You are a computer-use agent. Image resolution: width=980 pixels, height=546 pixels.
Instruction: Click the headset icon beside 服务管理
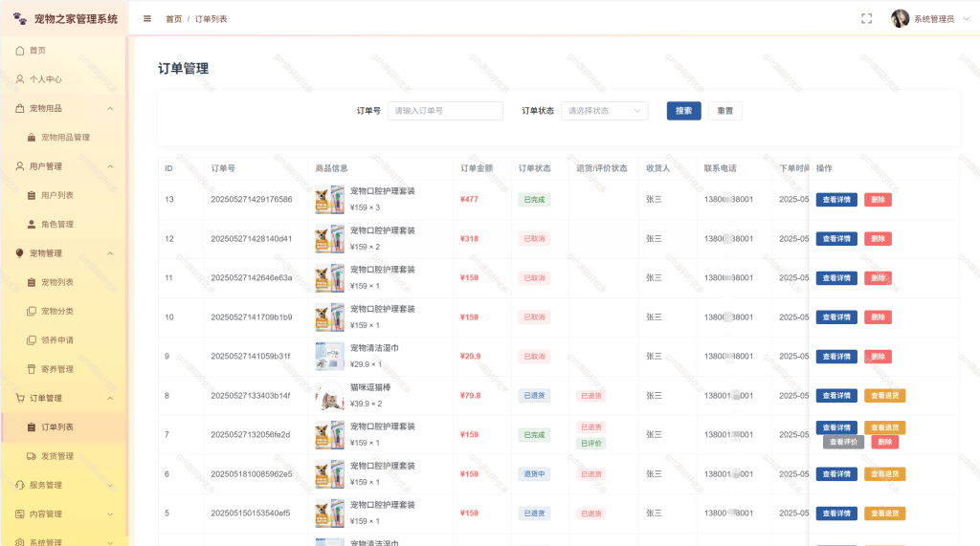pyautogui.click(x=20, y=486)
